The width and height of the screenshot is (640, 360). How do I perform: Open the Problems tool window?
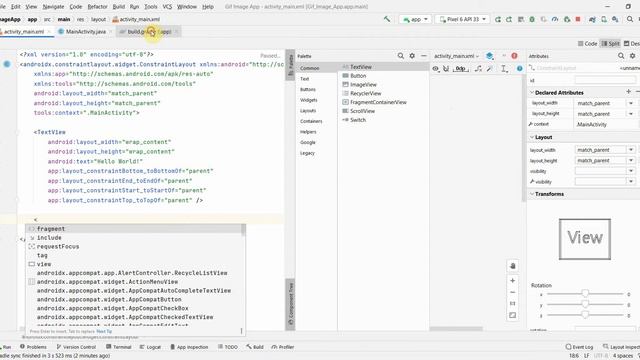click(33, 347)
